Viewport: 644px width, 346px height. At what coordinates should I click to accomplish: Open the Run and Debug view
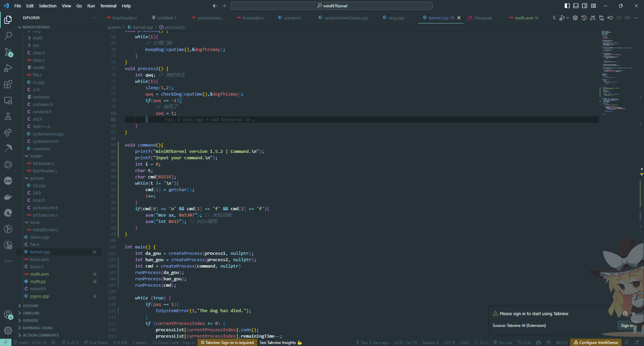click(x=8, y=68)
